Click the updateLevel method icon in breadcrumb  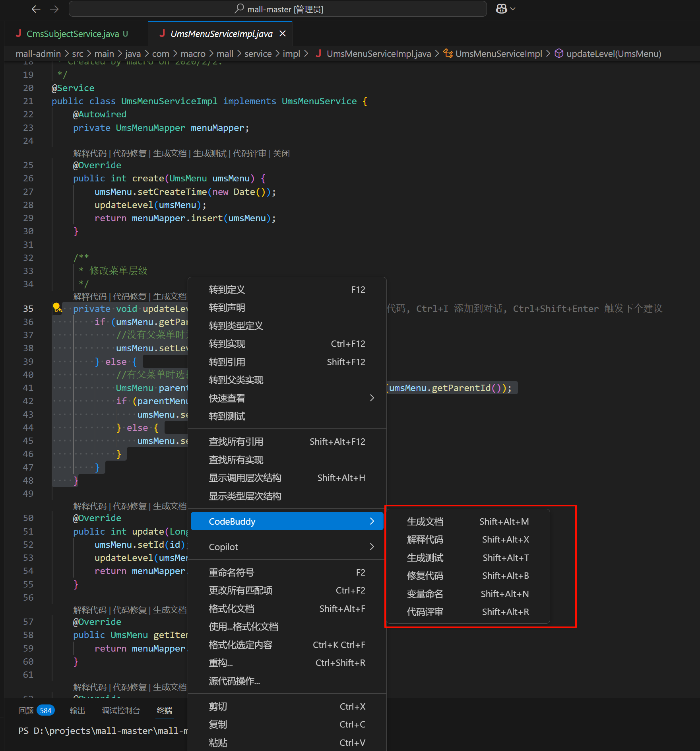[559, 54]
